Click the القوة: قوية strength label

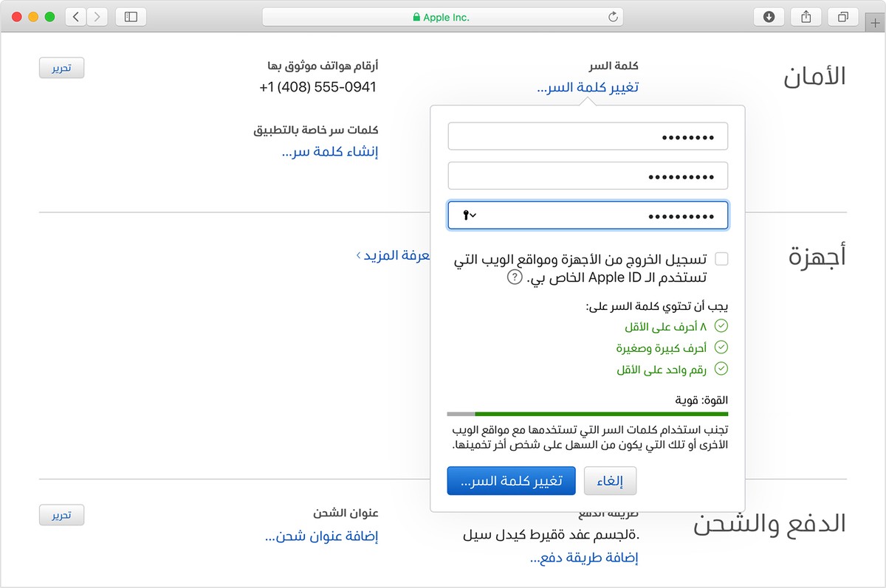(x=701, y=400)
